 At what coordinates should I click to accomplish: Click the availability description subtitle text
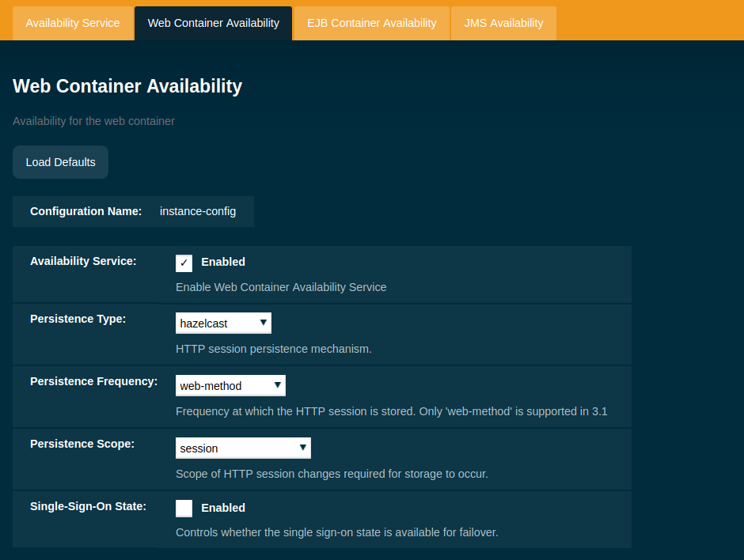[93, 121]
